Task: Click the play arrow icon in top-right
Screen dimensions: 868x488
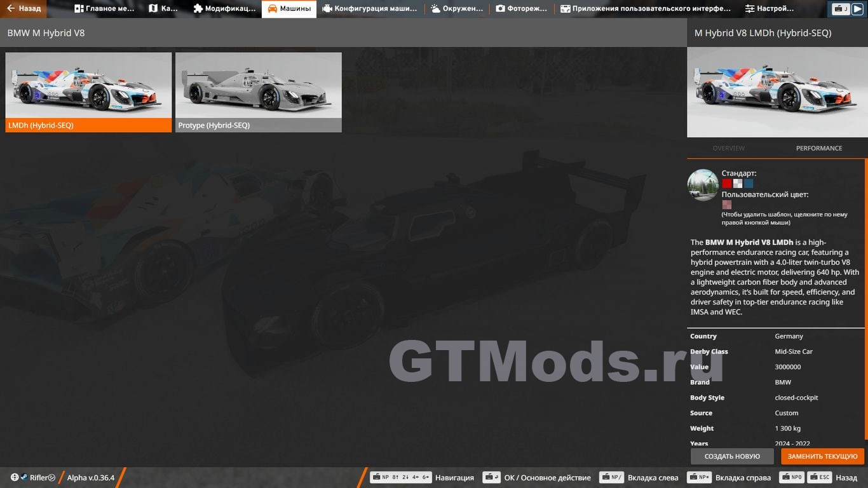Action: tap(857, 9)
